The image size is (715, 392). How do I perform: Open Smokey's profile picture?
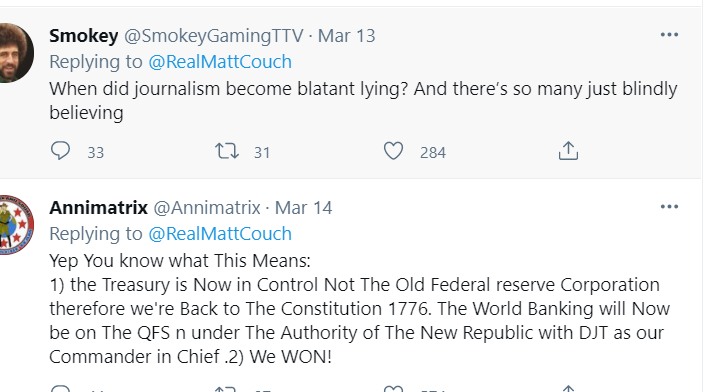15,53
